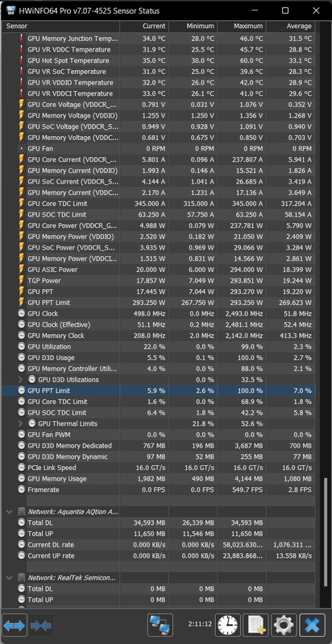332x644 pixels.
Task: Select the GPU Memory Power (VDDIO) row
Action: click(x=159, y=237)
